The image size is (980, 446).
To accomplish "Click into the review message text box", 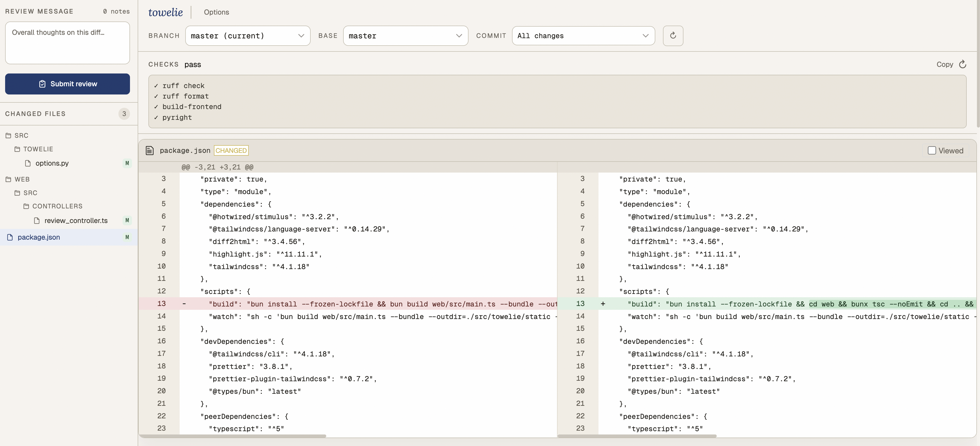I will [67, 43].
